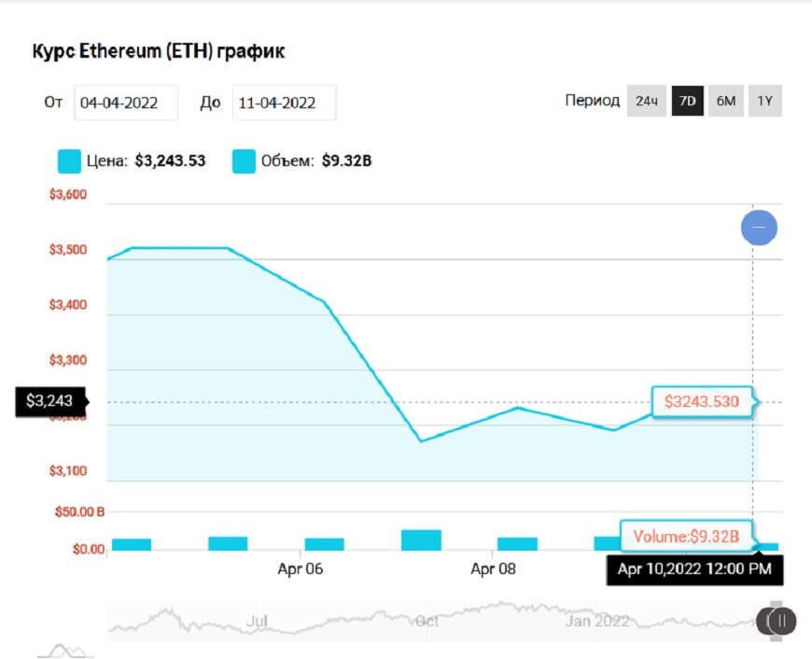812x659 pixels.
Task: Open the От start date field
Action: (126, 103)
